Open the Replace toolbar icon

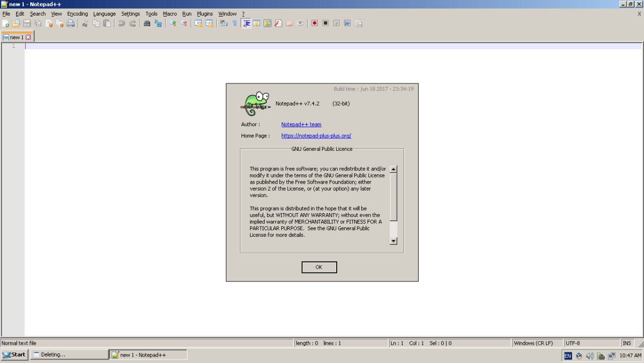point(158,23)
